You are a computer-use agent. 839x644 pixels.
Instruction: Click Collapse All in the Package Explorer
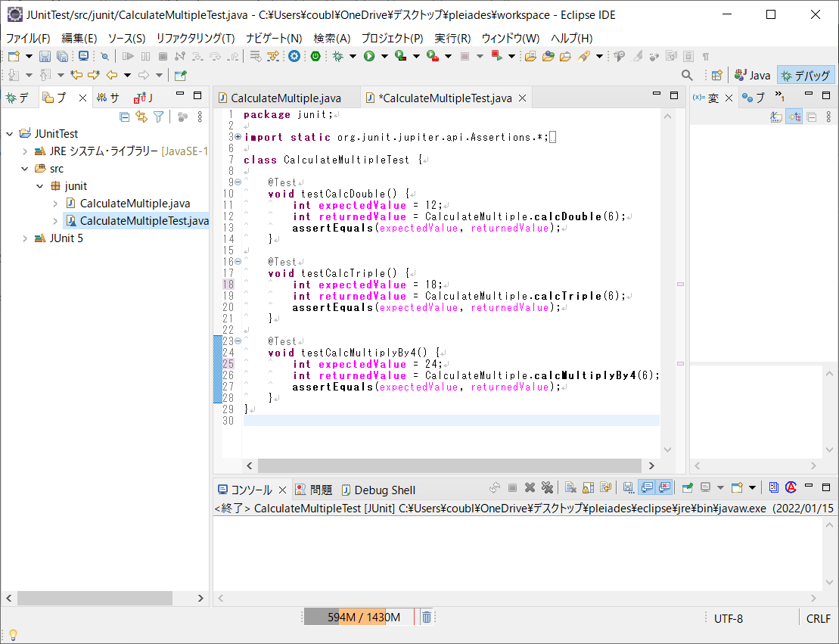(125, 117)
